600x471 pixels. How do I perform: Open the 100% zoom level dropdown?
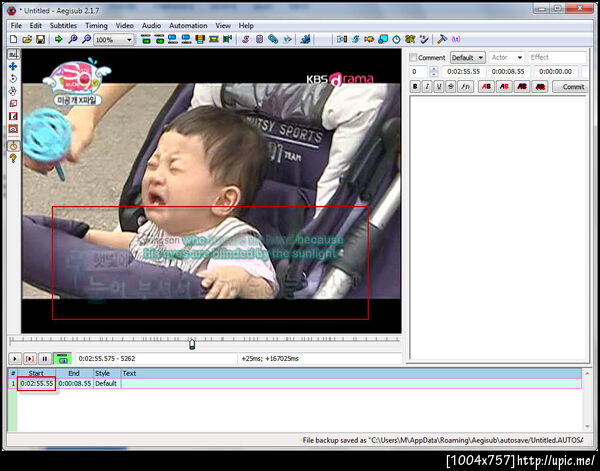click(114, 40)
